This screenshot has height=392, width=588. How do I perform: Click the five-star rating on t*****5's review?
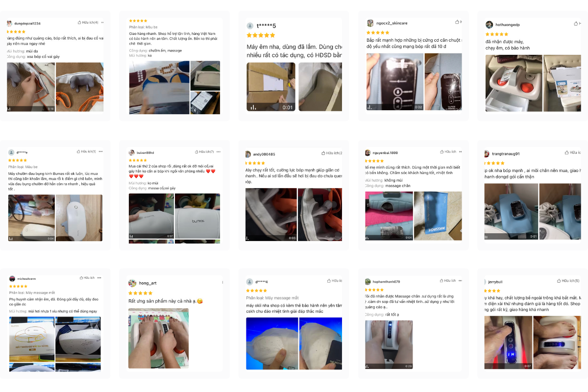[x=261, y=35]
